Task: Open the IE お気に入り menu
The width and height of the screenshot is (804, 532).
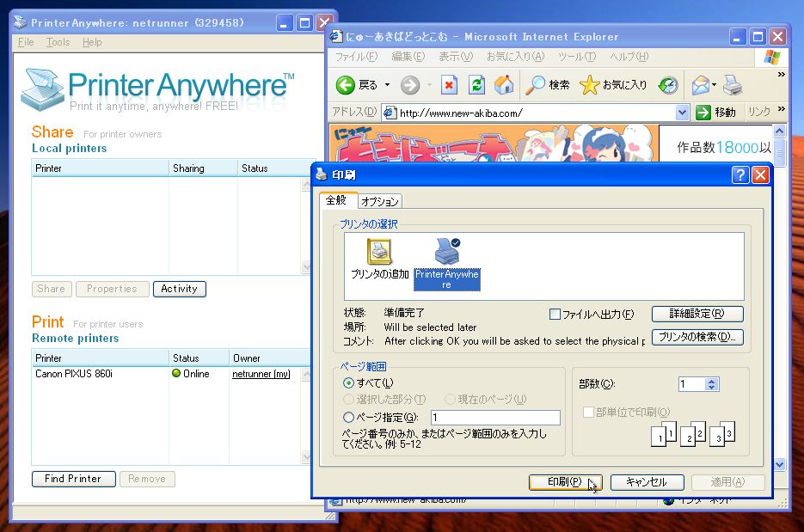Action: pyautogui.click(x=515, y=57)
